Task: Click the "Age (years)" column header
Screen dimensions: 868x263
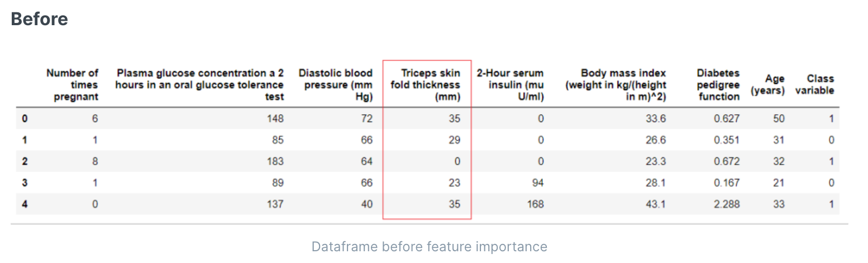Action: pyautogui.click(x=767, y=85)
